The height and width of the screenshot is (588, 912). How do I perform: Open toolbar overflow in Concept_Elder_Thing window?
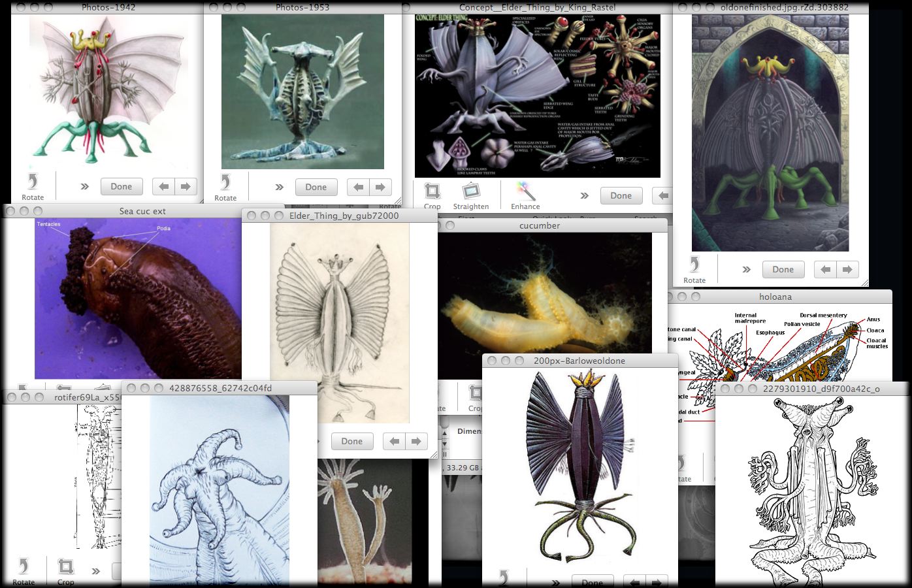(x=584, y=195)
